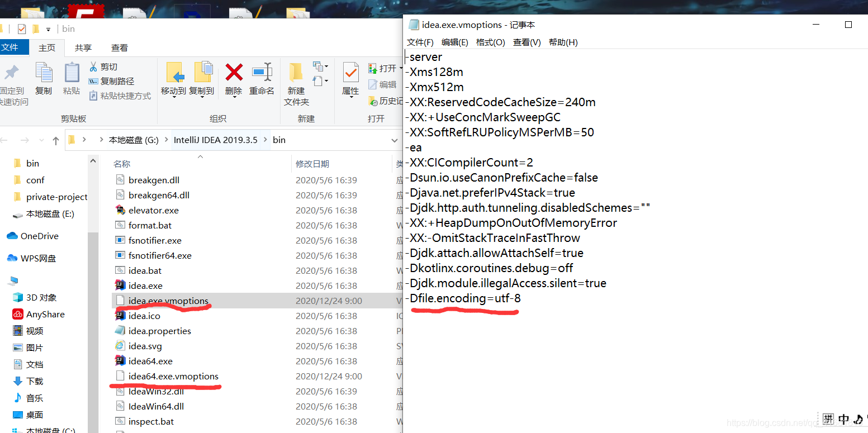Click IntelliJ IDEA 2019.3.5 breadcrumb
Image resolution: width=868 pixels, height=433 pixels.
pyautogui.click(x=215, y=140)
